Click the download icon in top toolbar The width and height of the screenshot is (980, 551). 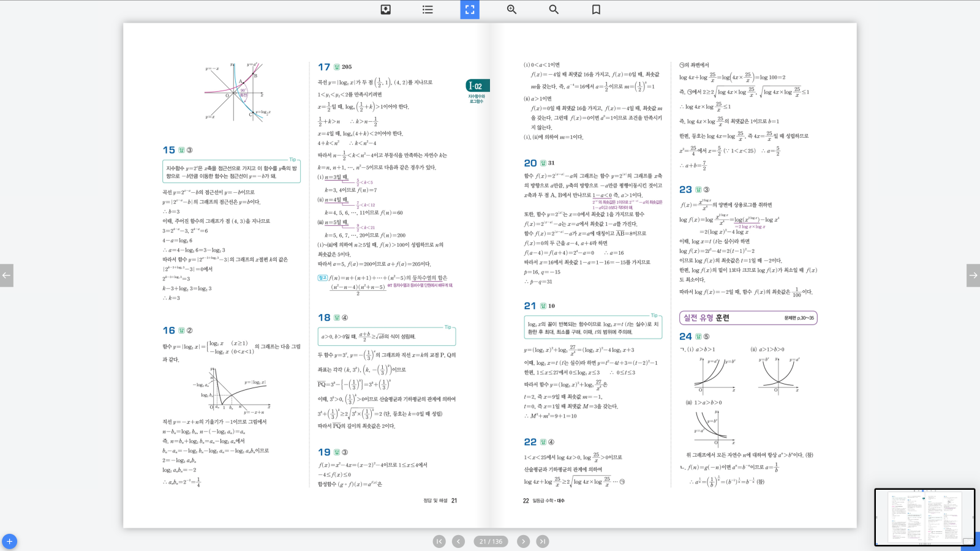[385, 10]
